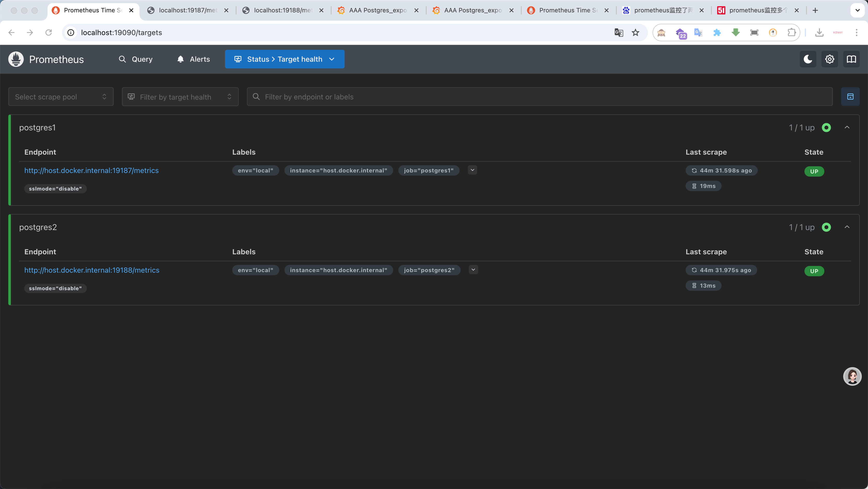The height and width of the screenshot is (489, 868).
Task: Click the collapse-all pools icon button
Action: tap(850, 97)
